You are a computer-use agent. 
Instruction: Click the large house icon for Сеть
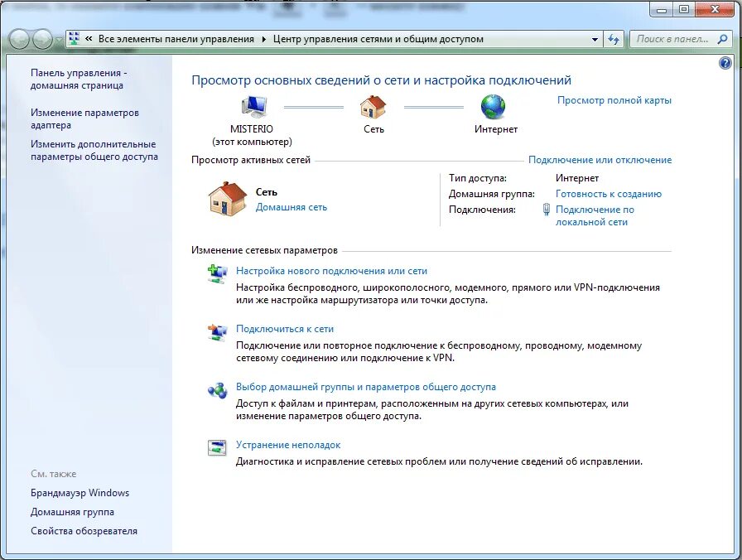pyautogui.click(x=228, y=199)
